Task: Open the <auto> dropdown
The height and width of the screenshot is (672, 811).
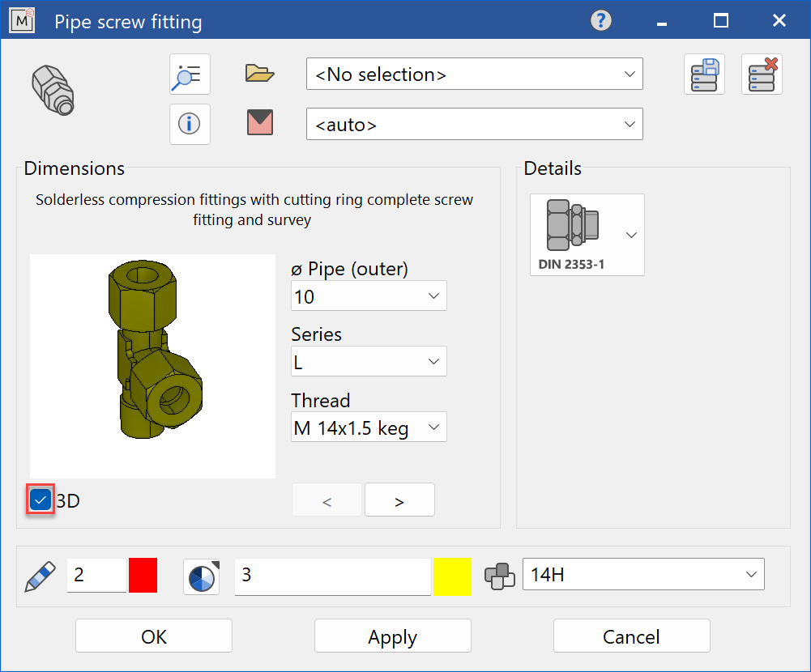Action: (474, 124)
